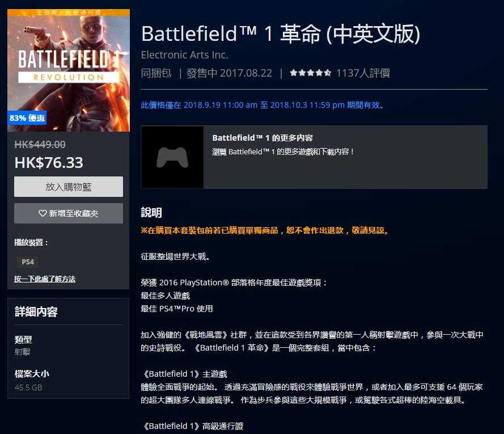The image size is (504, 434).
Task: Click the 45.5 GB file size value
Action: (28, 387)
